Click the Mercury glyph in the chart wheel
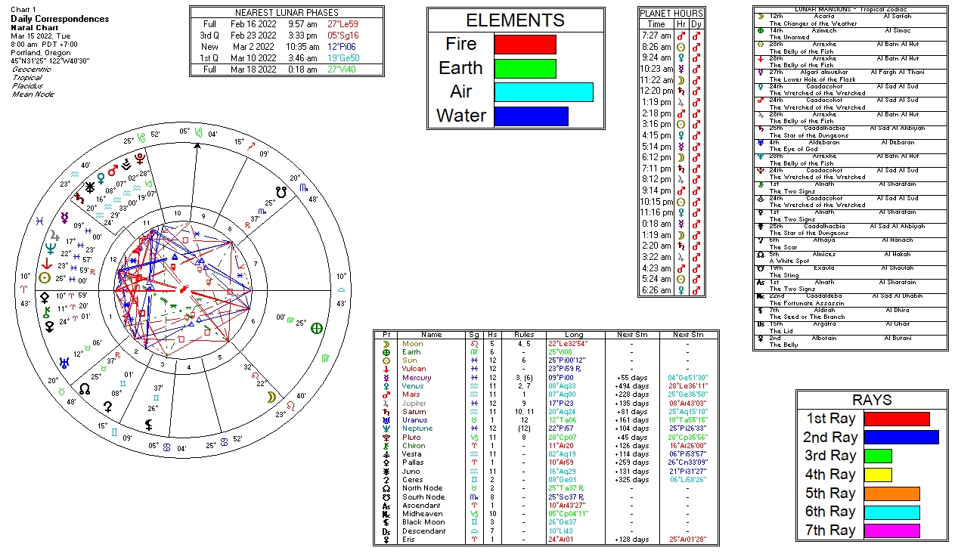Screen dimensions: 958x560 65,218
